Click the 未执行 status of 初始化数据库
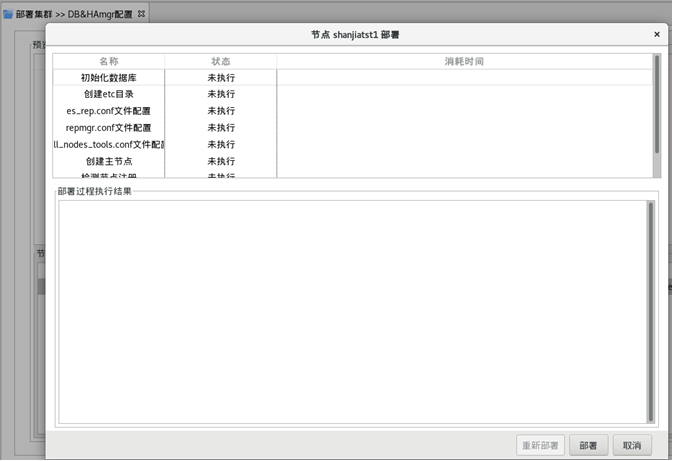The height and width of the screenshot is (461, 673). [x=221, y=77]
